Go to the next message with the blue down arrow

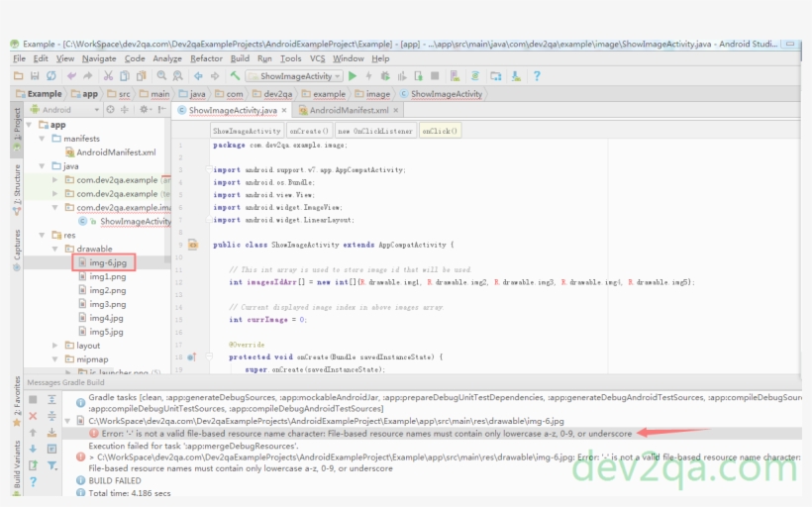[33, 449]
